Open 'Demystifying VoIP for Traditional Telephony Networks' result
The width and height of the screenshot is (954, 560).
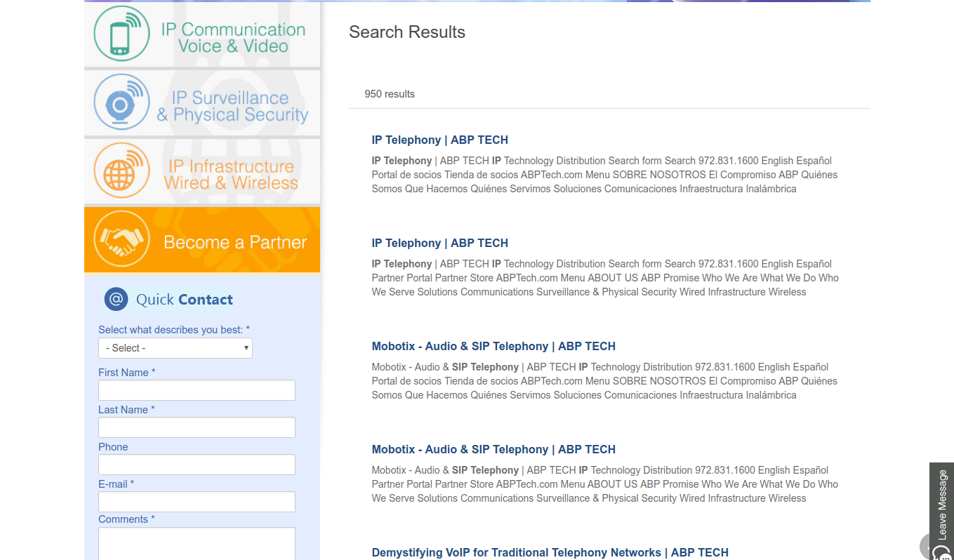tap(550, 552)
